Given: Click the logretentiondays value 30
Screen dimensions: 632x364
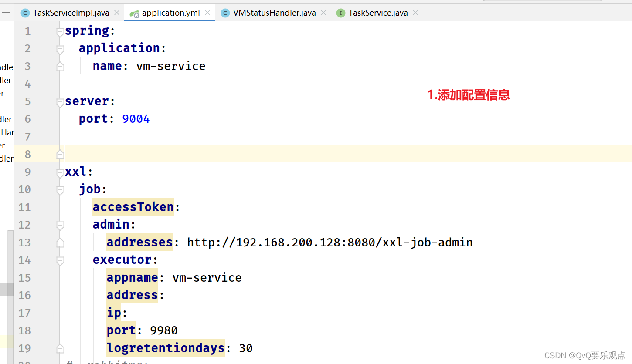Looking at the screenshot, I should click(x=246, y=349).
